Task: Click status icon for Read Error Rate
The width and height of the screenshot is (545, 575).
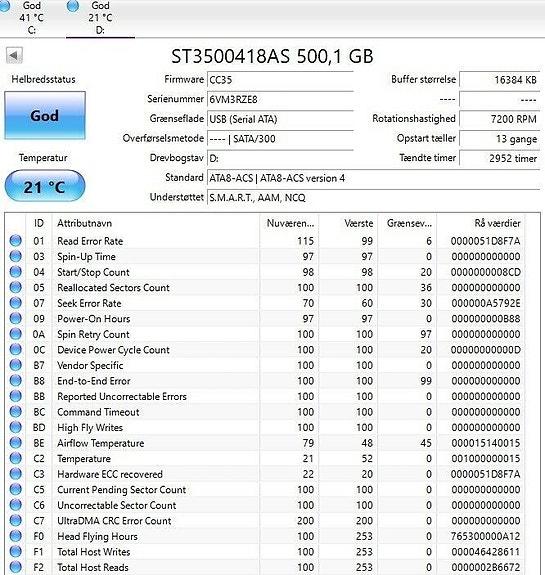Action: (x=15, y=241)
